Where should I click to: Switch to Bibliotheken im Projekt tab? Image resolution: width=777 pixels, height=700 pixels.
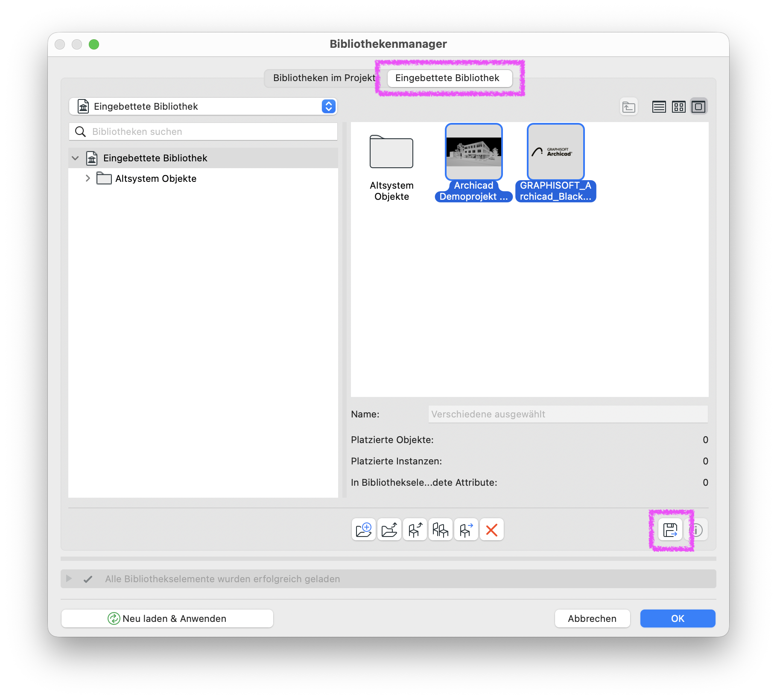tap(324, 78)
